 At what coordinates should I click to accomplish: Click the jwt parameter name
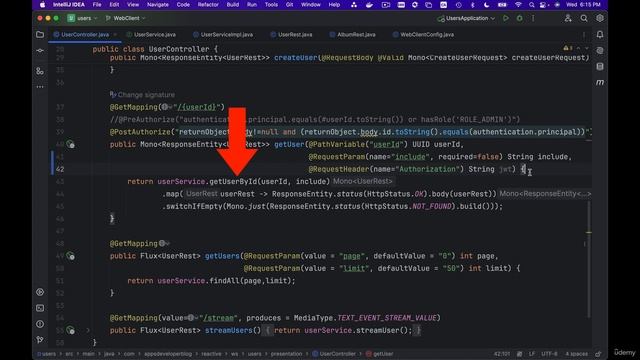click(505, 169)
